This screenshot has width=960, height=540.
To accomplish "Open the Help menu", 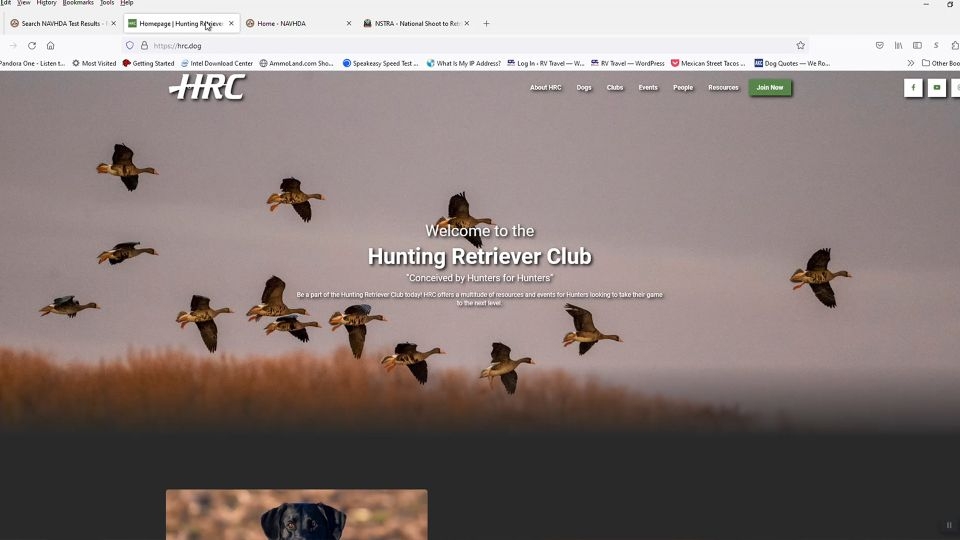I will pyautogui.click(x=127, y=3).
